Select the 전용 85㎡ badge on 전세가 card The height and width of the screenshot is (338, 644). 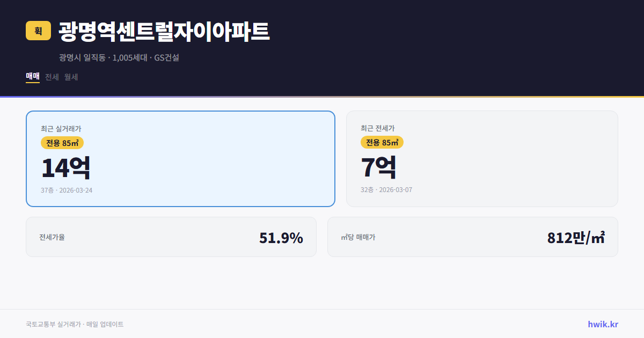coord(383,142)
